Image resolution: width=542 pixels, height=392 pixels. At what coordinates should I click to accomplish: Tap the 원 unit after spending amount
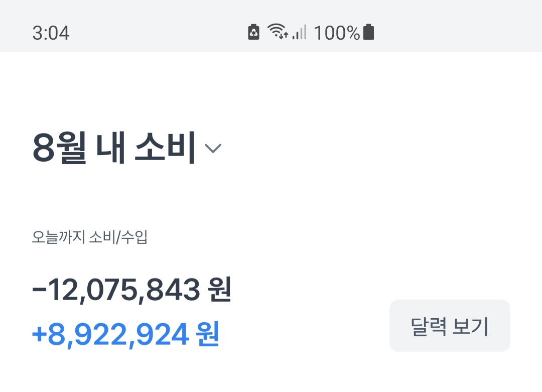[219, 290]
